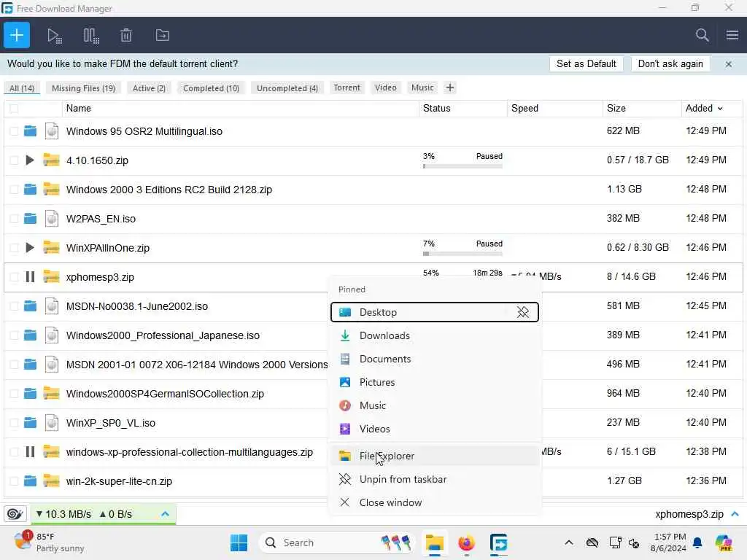This screenshot has width=747, height=560.
Task: Open Firefox from the taskbar
Action: pos(466,542)
